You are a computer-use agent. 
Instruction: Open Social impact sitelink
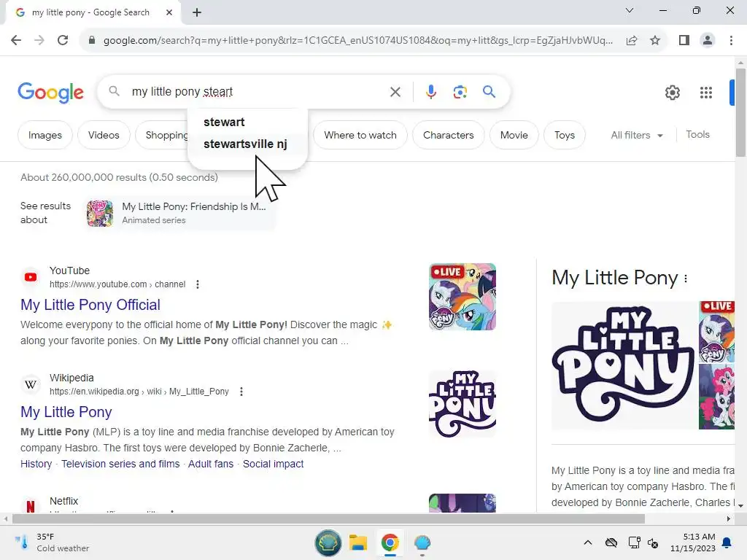coord(273,464)
